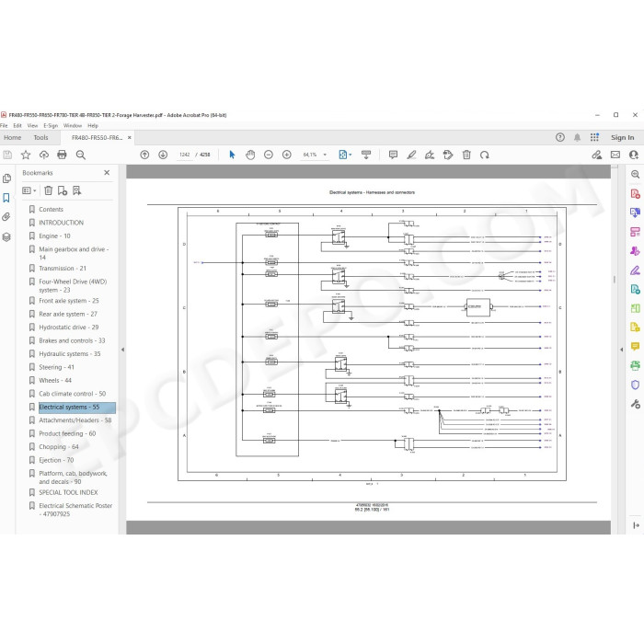Expand the right tools pane arrow
Viewport: 644px width, 644px height.
tap(621, 350)
